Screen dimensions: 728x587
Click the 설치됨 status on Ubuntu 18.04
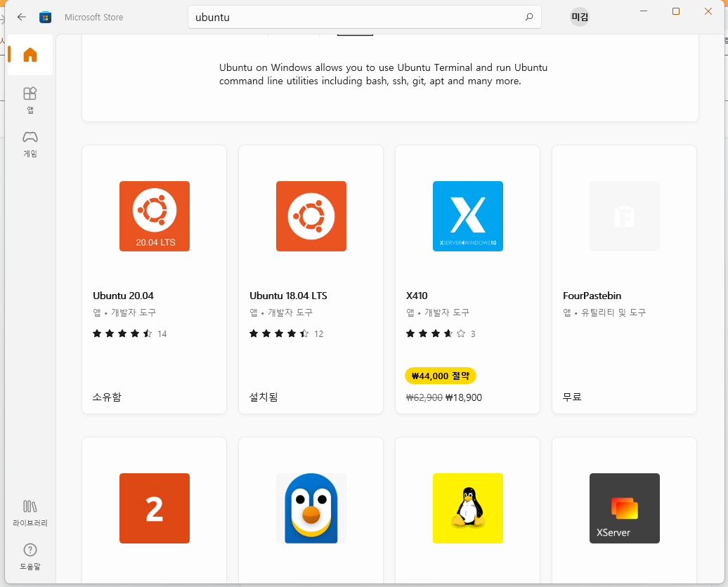tap(264, 397)
